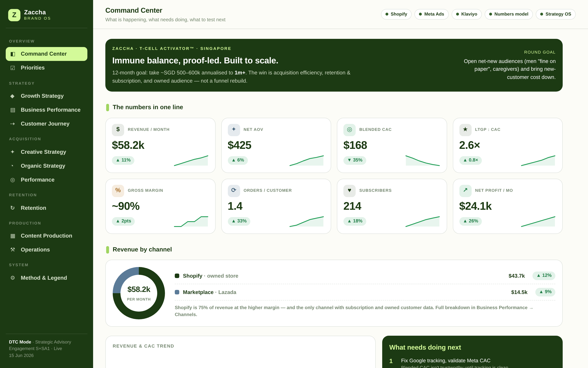
Task: Click the 'Revenue & CAC Trend' heading
Action: [x=143, y=346]
